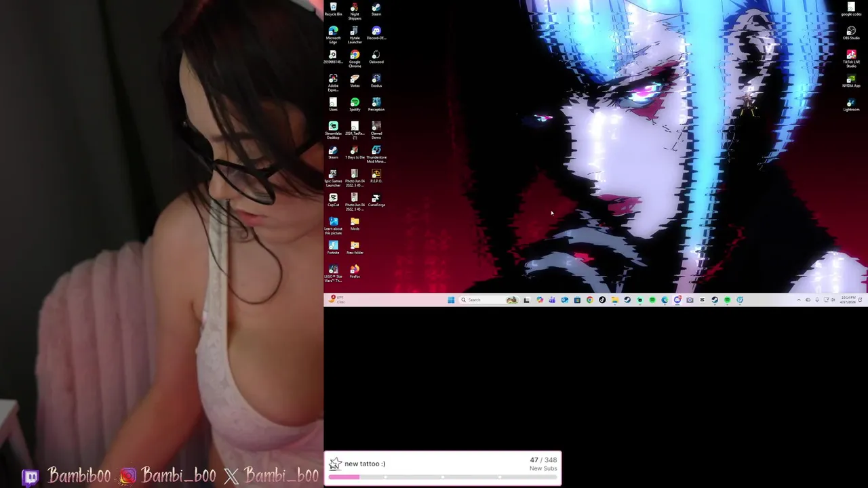Screen dimensions: 868x488
Task: Open Streamlabs Desktop shortcut
Action: point(333,130)
